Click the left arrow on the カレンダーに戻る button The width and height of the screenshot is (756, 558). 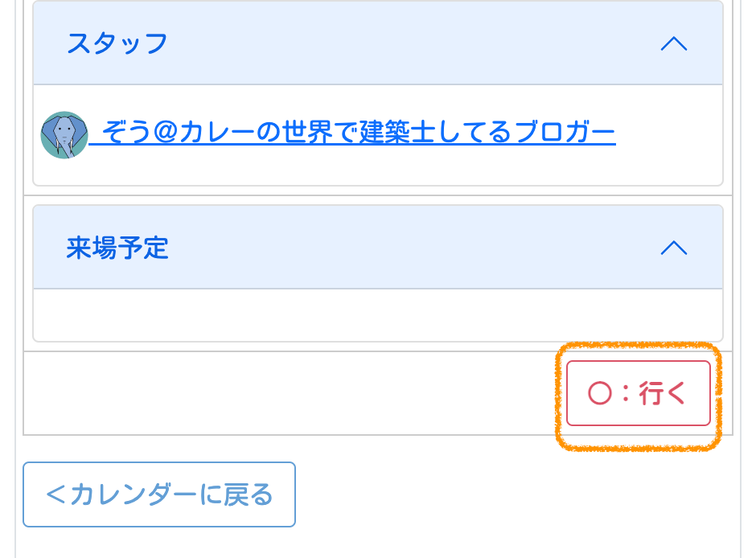(55, 494)
